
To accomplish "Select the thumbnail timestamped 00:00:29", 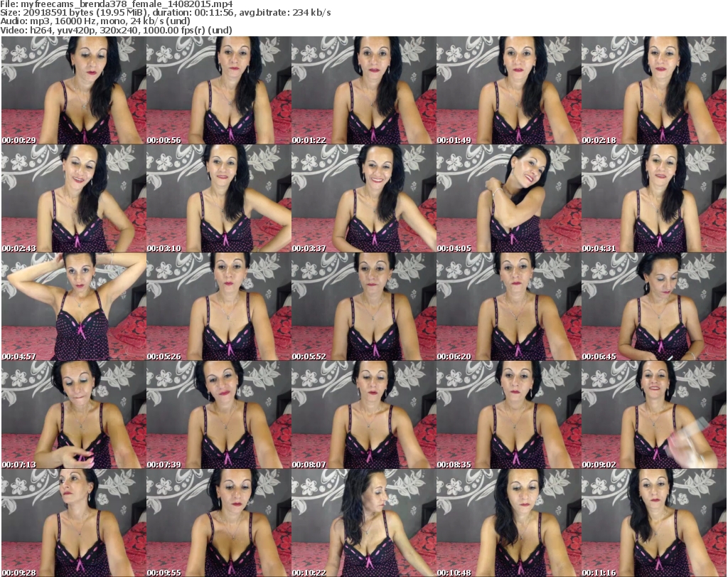I will [74, 90].
